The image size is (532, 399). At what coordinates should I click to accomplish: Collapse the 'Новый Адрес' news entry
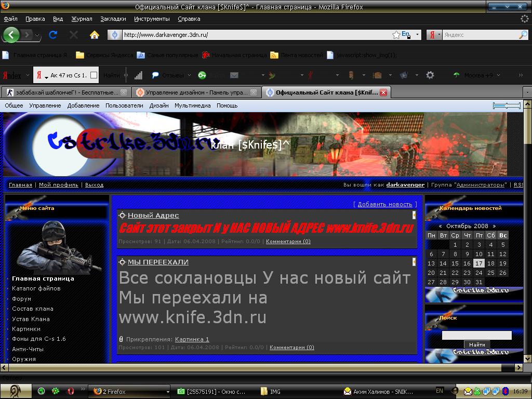[414, 215]
